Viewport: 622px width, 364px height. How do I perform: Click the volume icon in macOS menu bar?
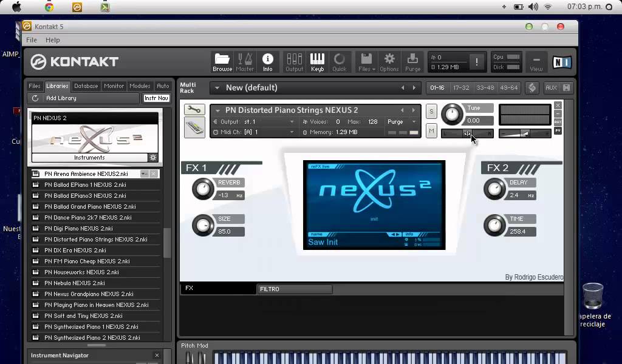pos(533,7)
